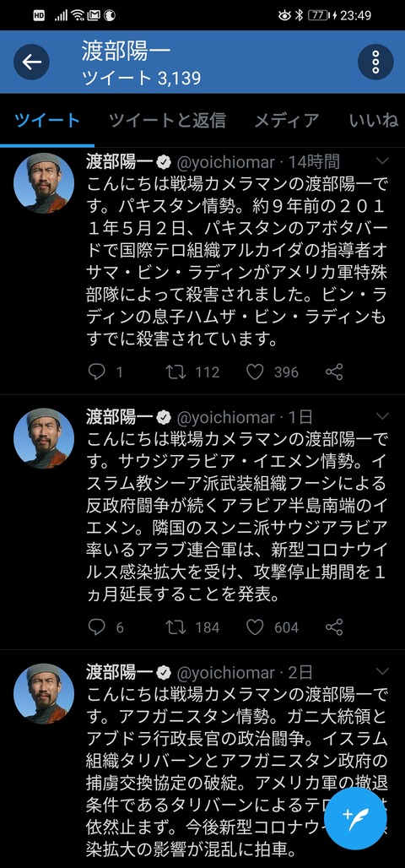Like the tweet with 604 likes
Viewport: 405px width, 868px height.
click(x=255, y=627)
